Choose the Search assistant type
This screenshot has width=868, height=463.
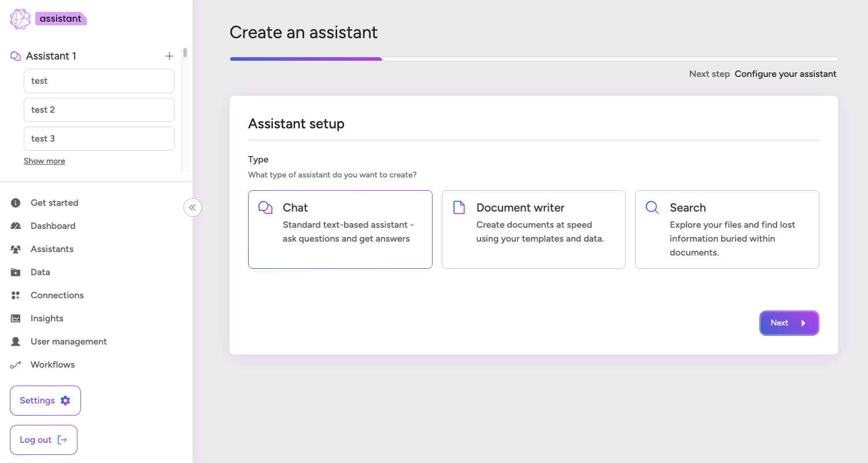727,229
